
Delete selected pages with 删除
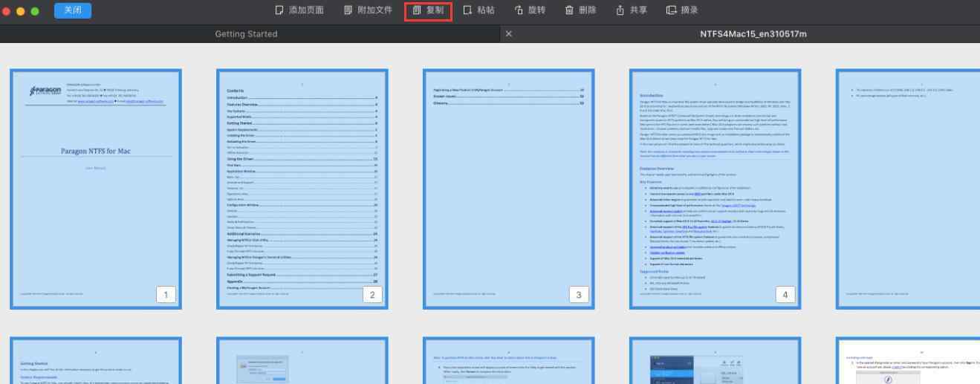(x=580, y=10)
